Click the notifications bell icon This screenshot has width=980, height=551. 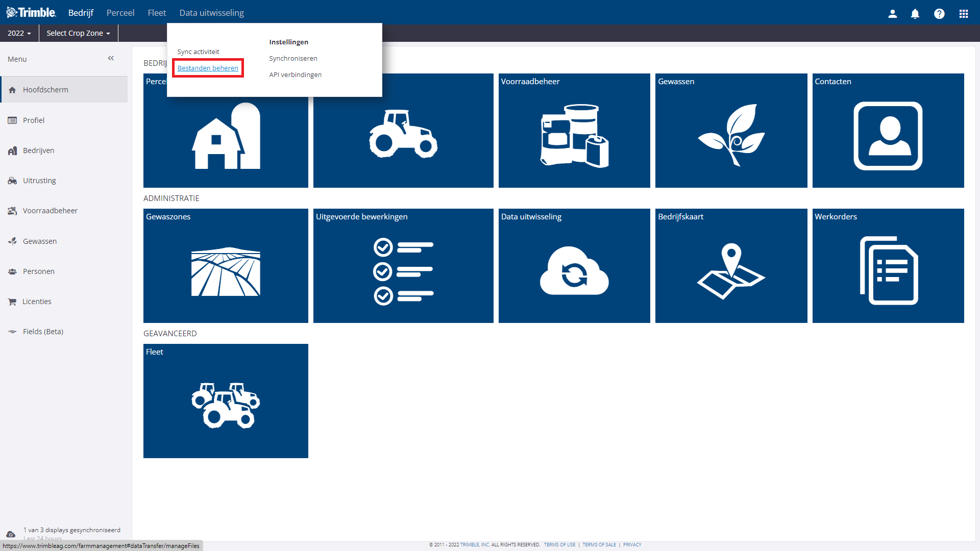click(x=915, y=14)
